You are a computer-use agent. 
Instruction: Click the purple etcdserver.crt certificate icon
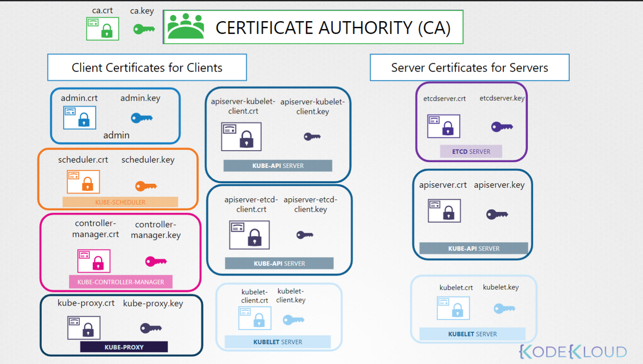[x=444, y=126]
